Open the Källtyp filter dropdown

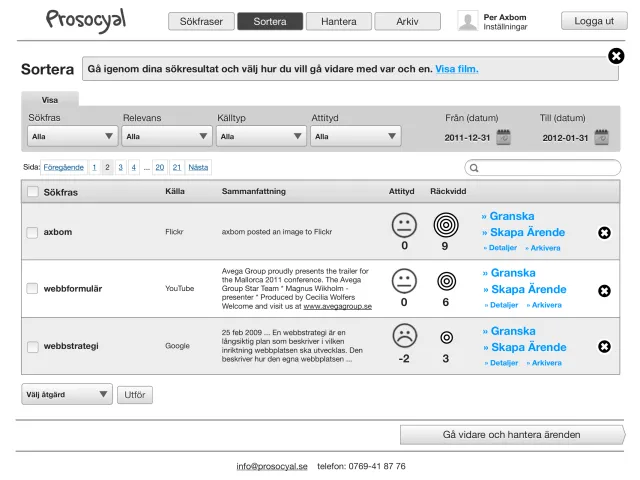pos(261,136)
